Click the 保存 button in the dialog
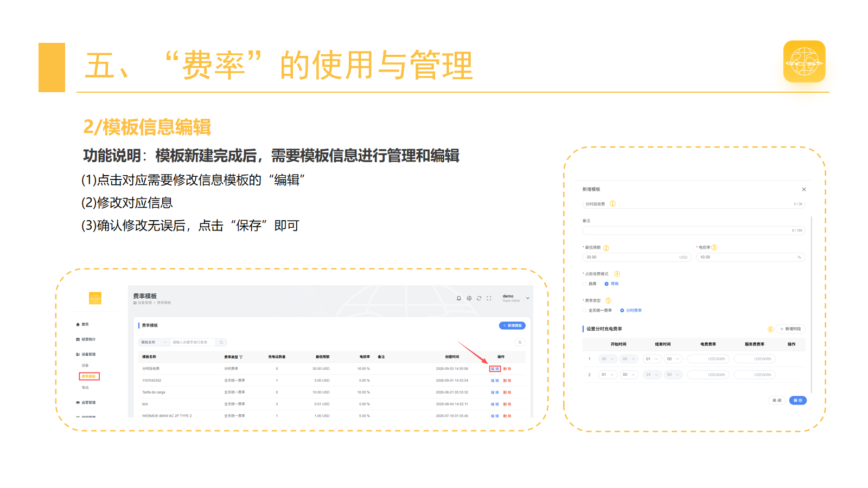The height and width of the screenshot is (488, 868). coord(798,400)
